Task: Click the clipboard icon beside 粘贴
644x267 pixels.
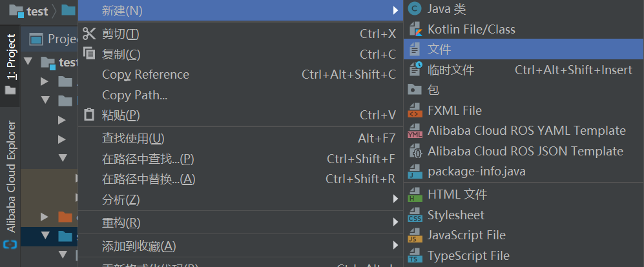Action: [89, 114]
